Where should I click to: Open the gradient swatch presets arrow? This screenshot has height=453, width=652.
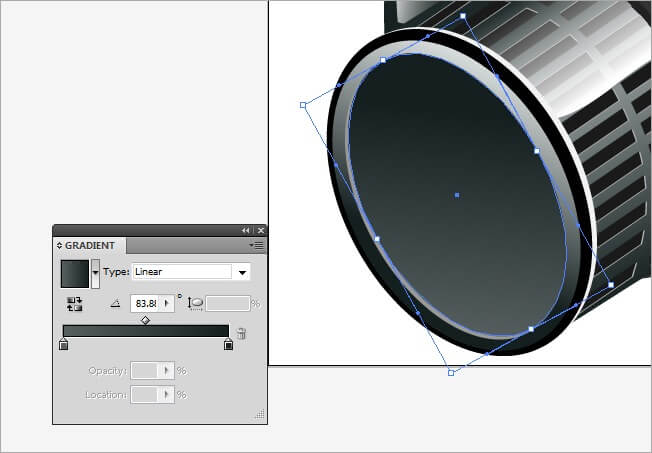click(x=96, y=274)
